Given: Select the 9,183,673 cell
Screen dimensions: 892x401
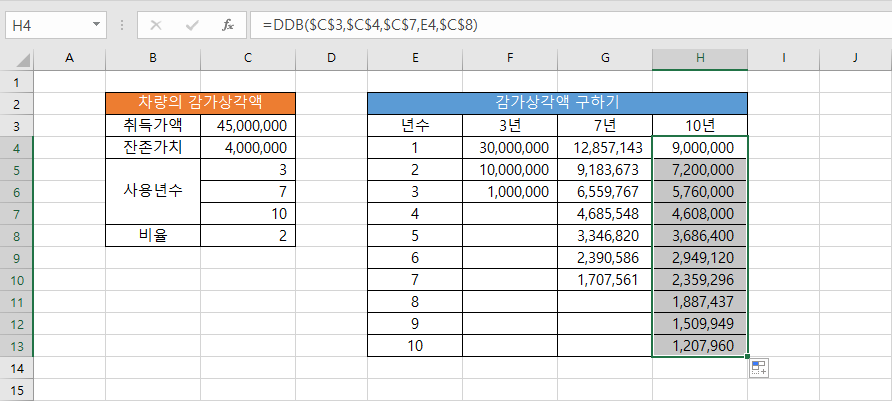Looking at the screenshot, I should coord(605,170).
